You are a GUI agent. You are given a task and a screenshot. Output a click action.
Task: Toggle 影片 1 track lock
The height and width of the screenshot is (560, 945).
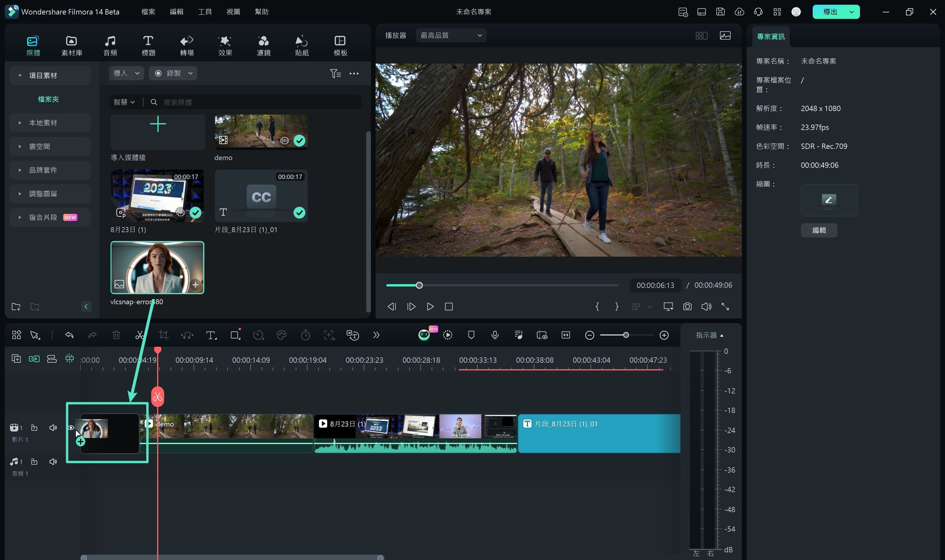point(34,428)
